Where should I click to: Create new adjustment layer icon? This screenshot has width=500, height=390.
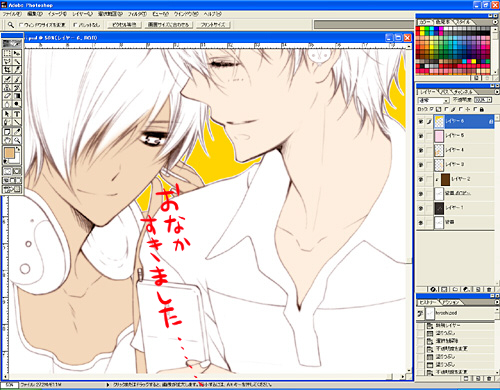(x=467, y=289)
